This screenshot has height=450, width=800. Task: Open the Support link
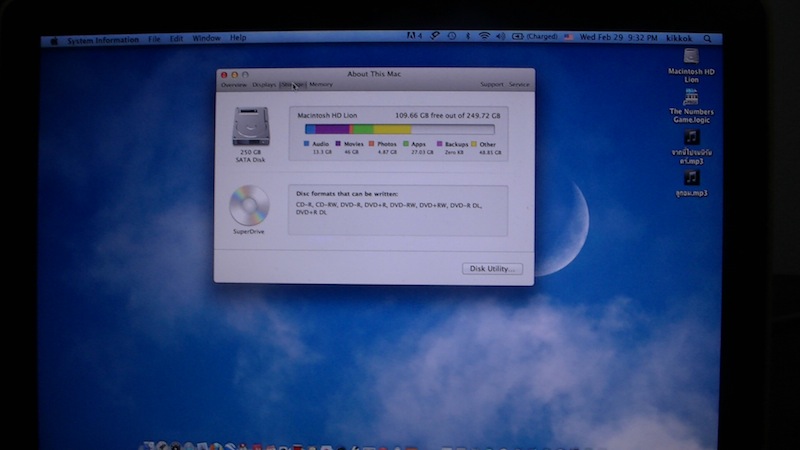(492, 84)
